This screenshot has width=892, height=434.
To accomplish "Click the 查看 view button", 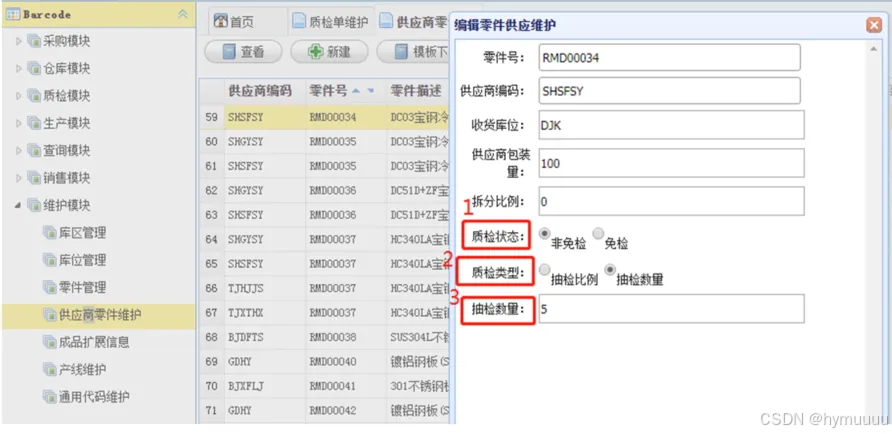I will [x=242, y=52].
